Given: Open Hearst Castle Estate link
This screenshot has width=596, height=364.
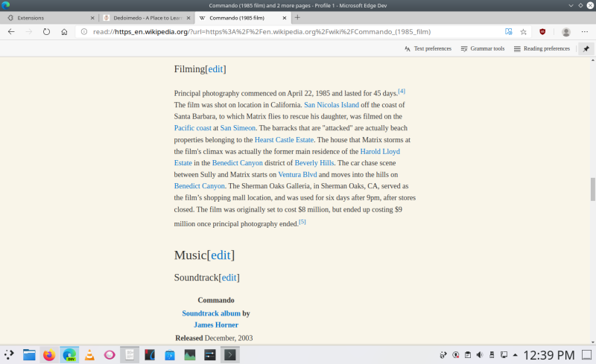Looking at the screenshot, I should pos(284,140).
